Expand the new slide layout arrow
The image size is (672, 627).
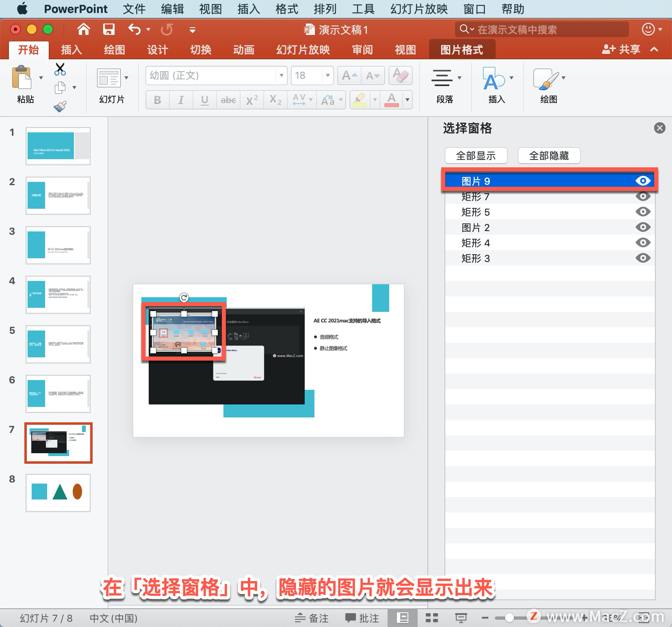click(126, 78)
